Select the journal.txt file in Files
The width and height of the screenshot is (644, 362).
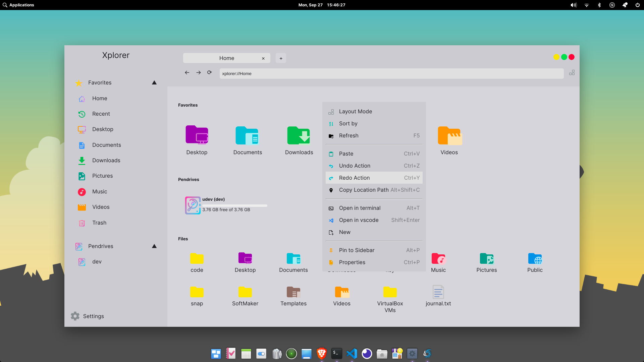click(438, 296)
